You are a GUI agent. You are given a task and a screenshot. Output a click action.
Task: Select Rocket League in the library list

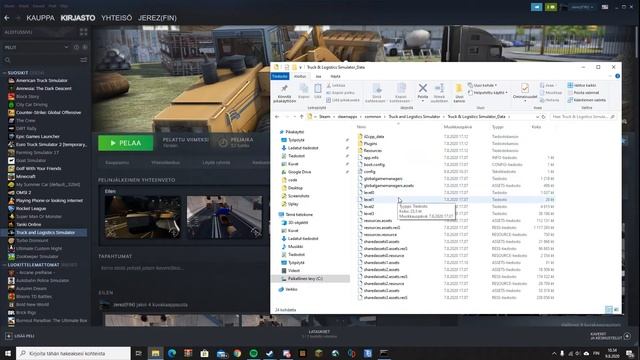tap(31, 208)
